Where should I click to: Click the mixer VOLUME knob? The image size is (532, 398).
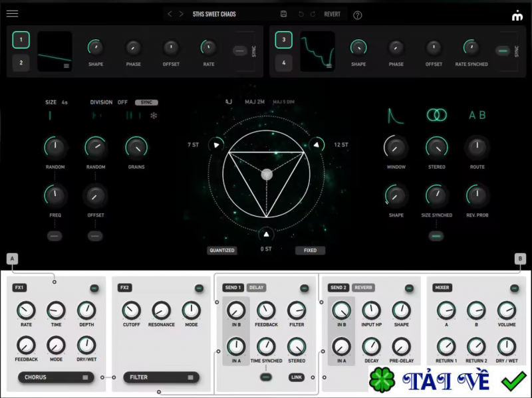point(507,310)
